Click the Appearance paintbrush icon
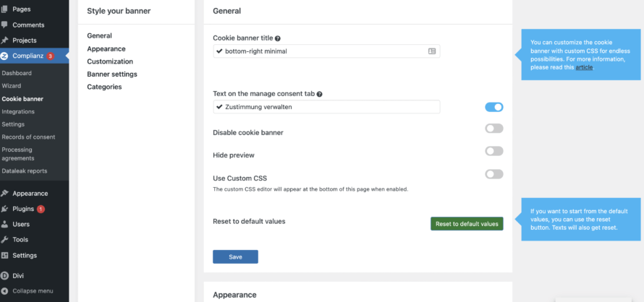This screenshot has height=302, width=644. tap(5, 193)
